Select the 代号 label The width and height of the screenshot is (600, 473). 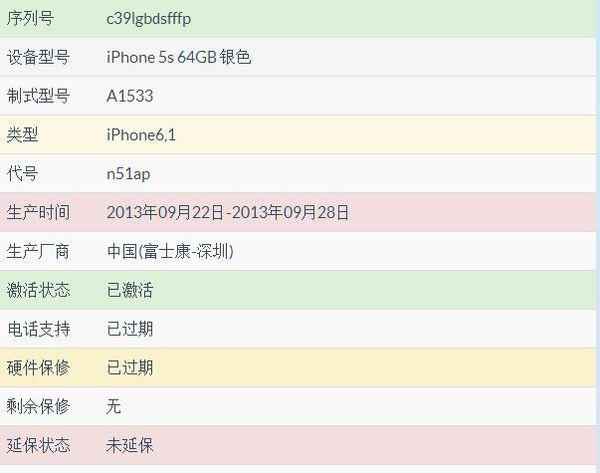(23, 174)
